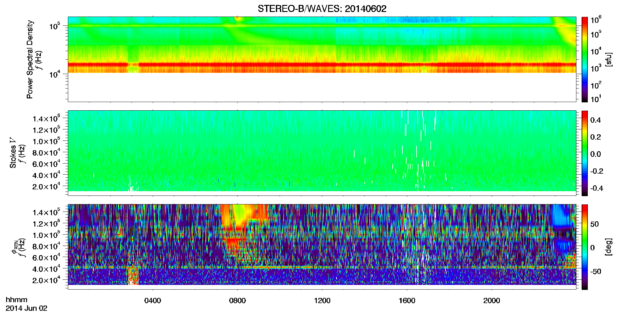This screenshot has width=644, height=332.
Task: Click the hhmm time format label
Action: click(17, 300)
